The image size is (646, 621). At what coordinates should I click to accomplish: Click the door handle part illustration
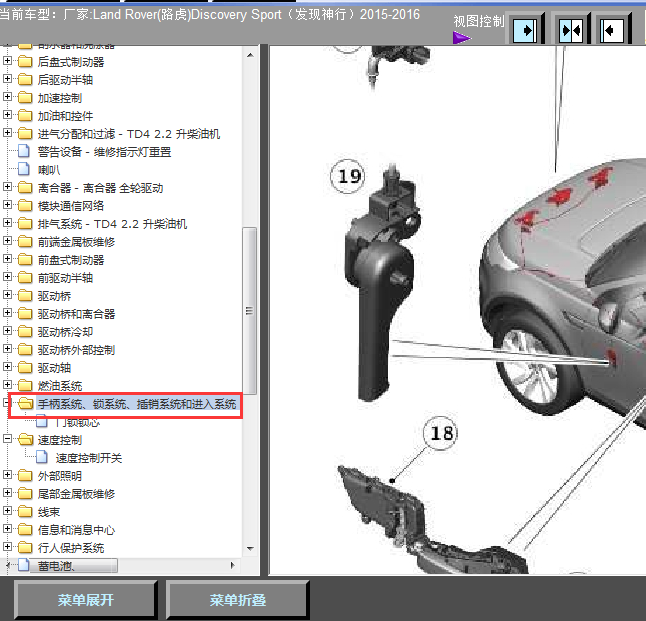pos(380,284)
